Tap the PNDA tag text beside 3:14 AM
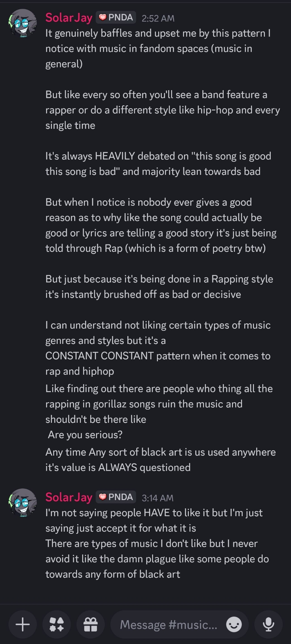The width and height of the screenshot is (291, 644). (x=121, y=497)
